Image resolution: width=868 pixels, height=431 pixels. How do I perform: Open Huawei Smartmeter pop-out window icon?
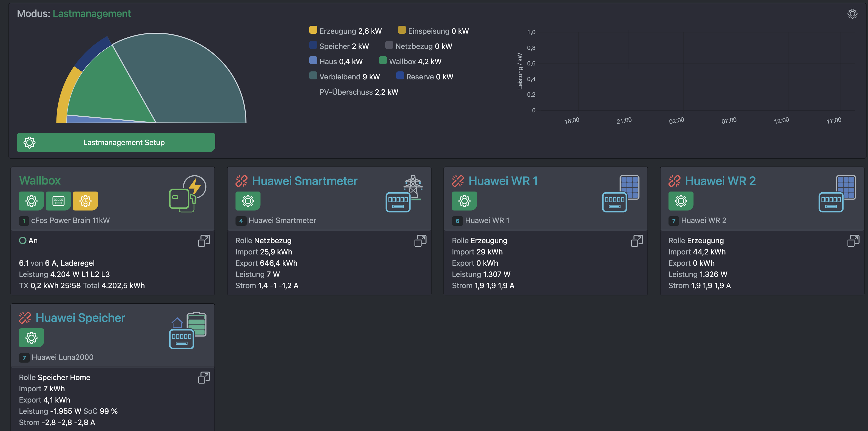[x=420, y=240]
